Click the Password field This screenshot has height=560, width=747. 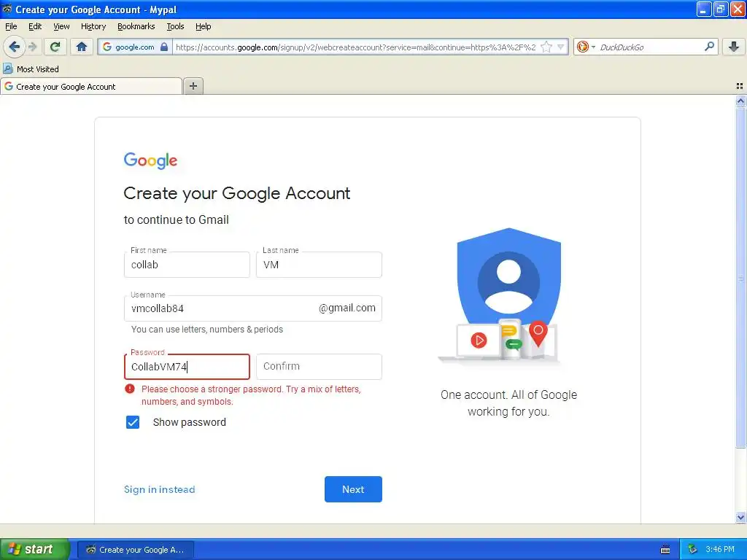pos(187,367)
